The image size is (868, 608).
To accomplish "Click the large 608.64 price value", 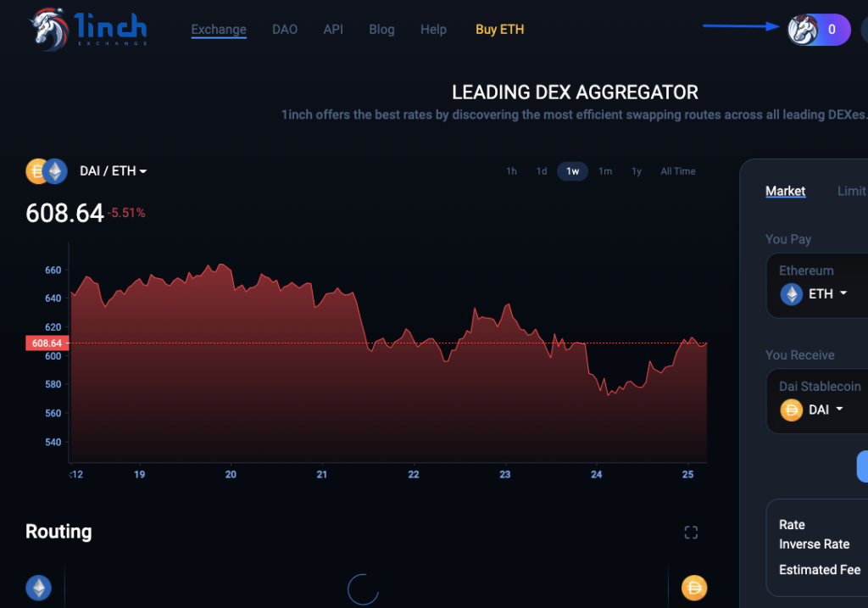I will [x=64, y=213].
